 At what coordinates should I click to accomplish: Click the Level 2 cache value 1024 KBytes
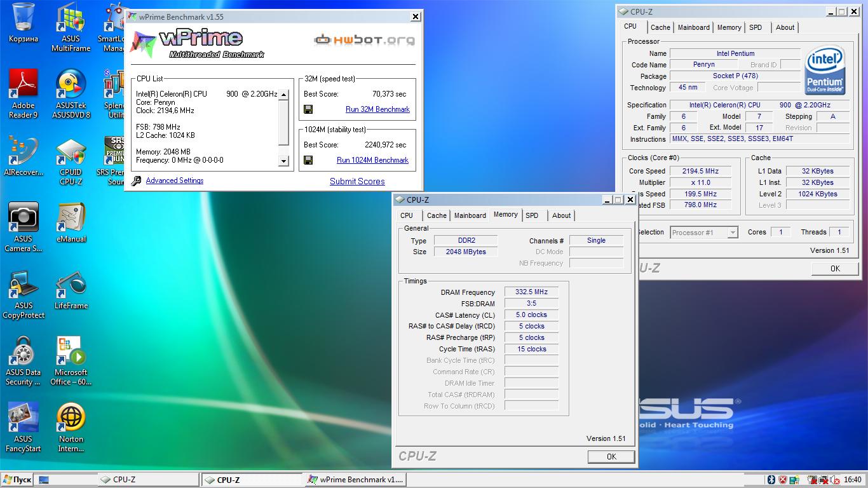tap(818, 194)
